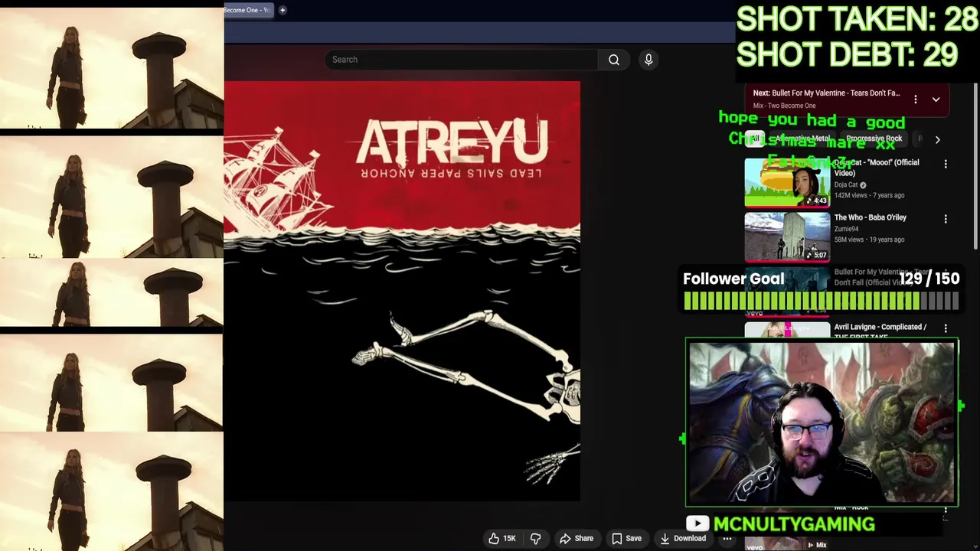Open Doja Cat Mooo! video thumbnail
The height and width of the screenshot is (551, 980).
click(x=787, y=183)
